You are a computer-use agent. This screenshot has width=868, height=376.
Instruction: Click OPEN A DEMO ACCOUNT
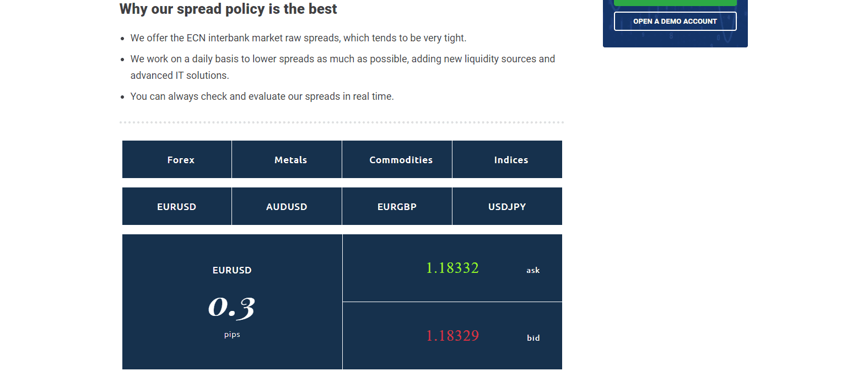click(675, 21)
